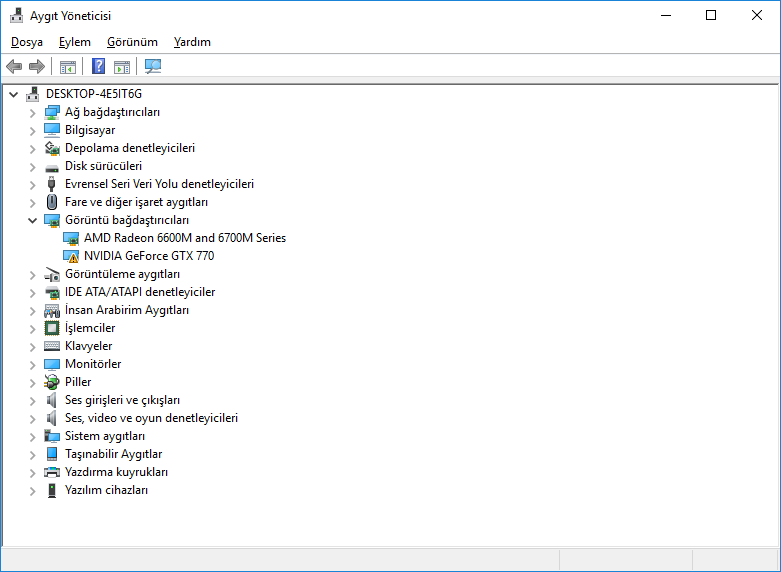Viewport: 781px width, 572px height.
Task: Select AMD Radeon 6600M and 6700M Series
Action: pyautogui.click(x=185, y=238)
